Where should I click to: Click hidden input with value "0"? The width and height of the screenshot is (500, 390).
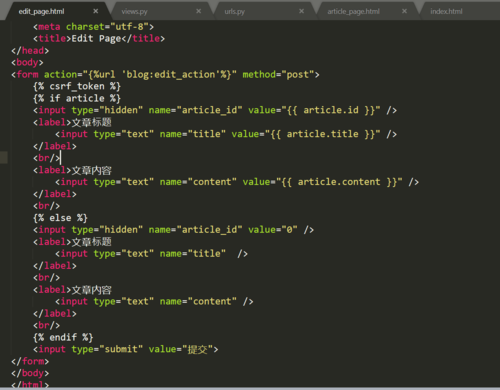(173, 230)
